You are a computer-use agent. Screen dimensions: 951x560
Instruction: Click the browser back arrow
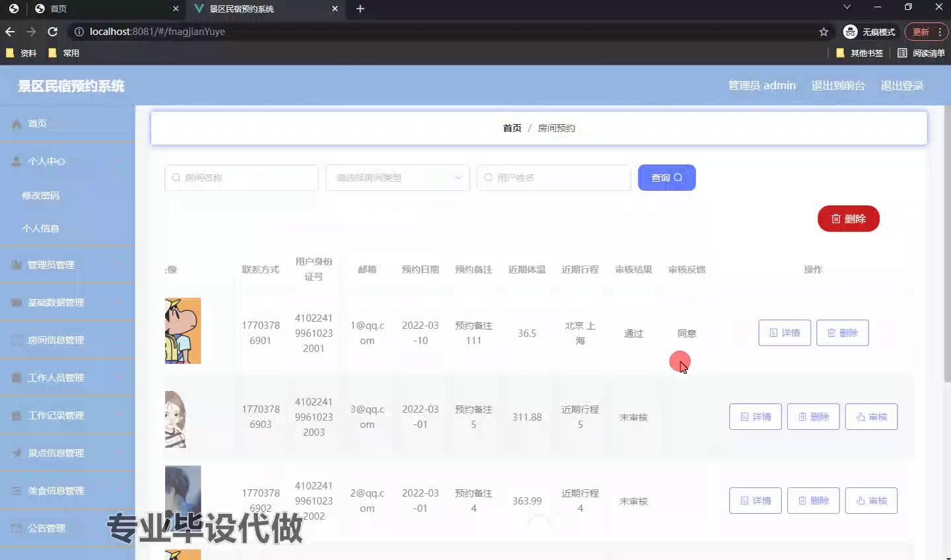[x=10, y=32]
